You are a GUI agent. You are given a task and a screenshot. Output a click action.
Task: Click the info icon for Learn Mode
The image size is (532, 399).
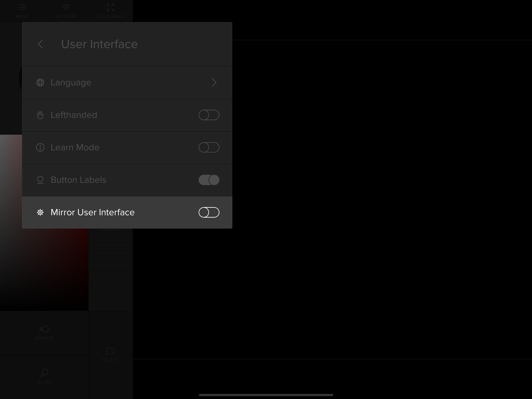40,147
